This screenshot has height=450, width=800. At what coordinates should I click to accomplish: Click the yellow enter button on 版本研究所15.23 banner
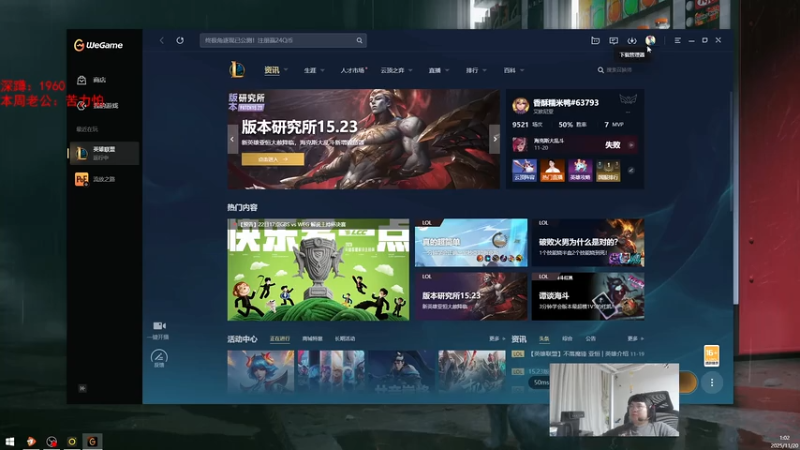click(273, 159)
